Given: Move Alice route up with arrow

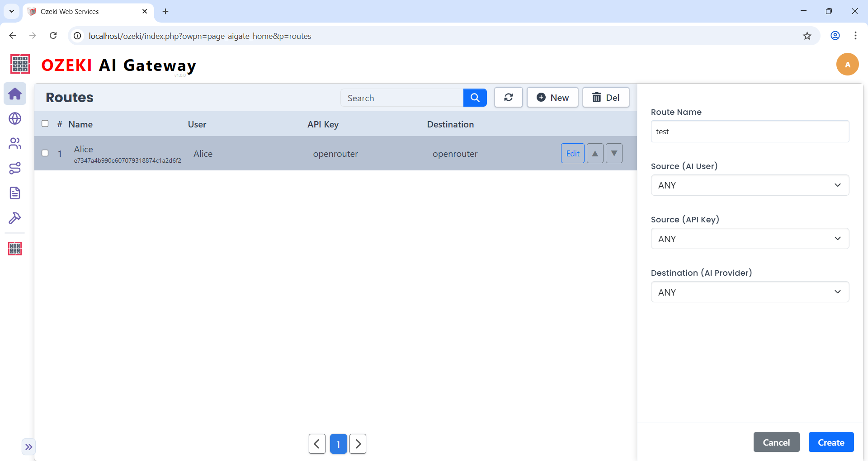Looking at the screenshot, I should (595, 153).
